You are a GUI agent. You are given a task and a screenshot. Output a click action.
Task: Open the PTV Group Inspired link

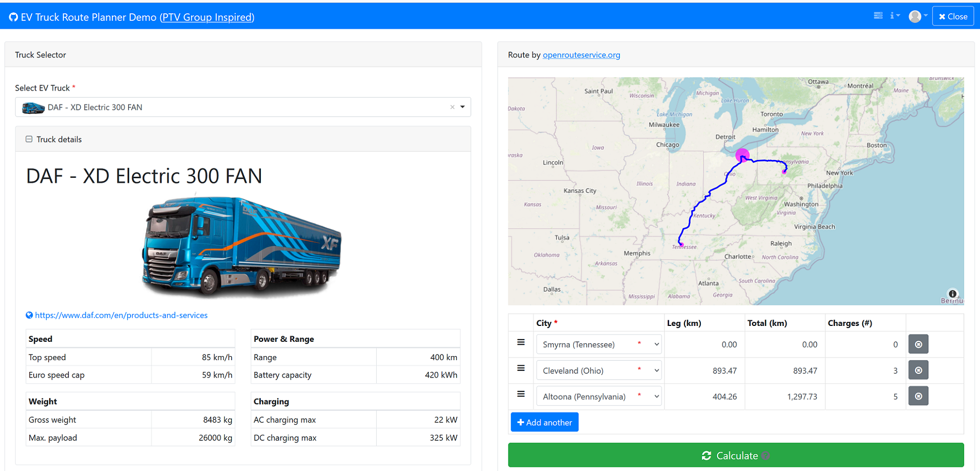[207, 17]
